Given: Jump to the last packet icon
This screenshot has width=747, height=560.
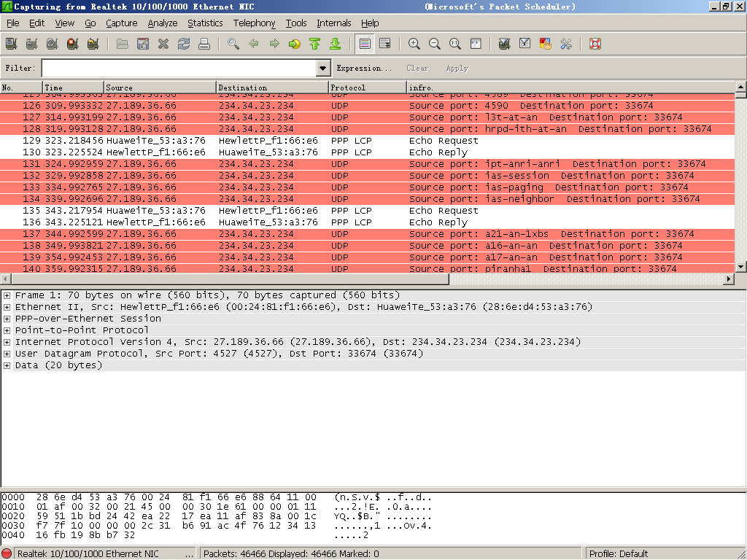Looking at the screenshot, I should [x=336, y=44].
